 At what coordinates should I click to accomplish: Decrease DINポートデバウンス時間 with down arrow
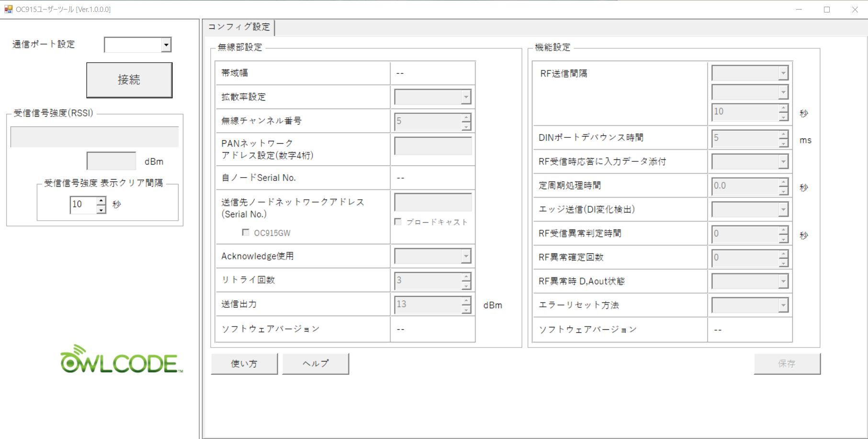pyautogui.click(x=784, y=143)
